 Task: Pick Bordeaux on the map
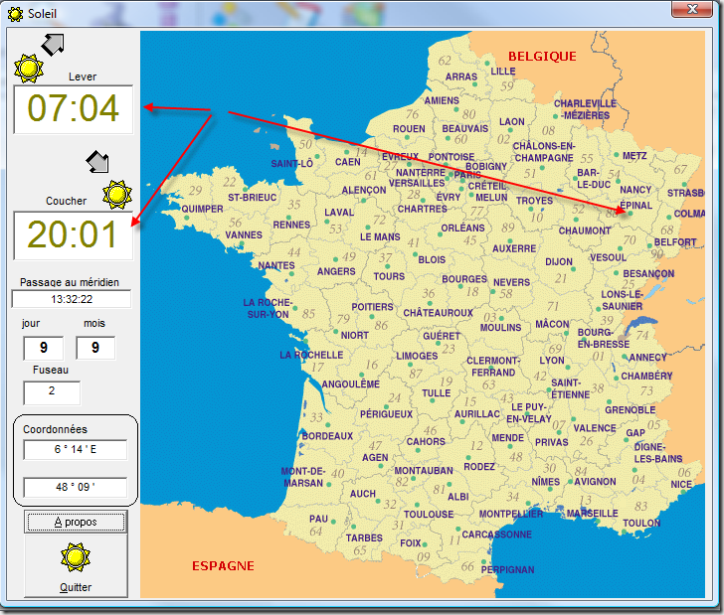coord(327,436)
